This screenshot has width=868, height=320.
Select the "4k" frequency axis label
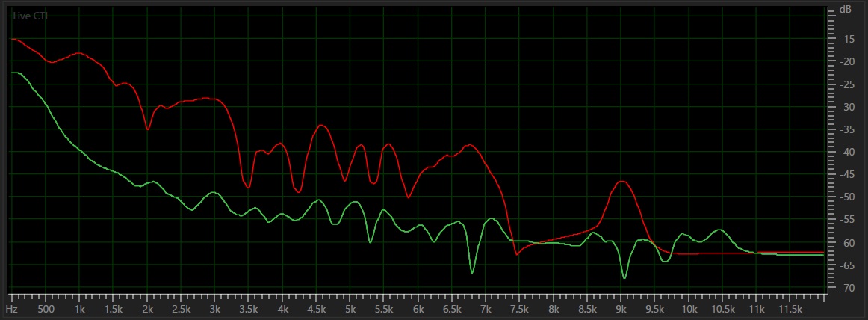tap(282, 309)
